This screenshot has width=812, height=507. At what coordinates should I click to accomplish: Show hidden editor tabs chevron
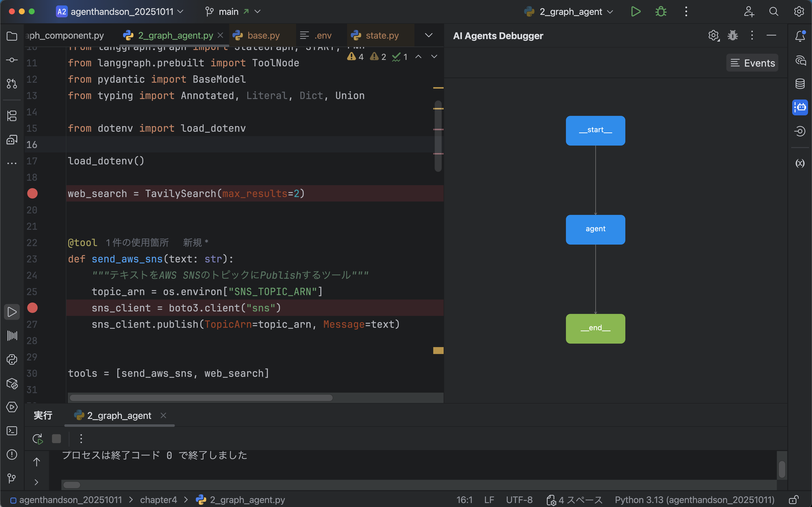tap(429, 36)
